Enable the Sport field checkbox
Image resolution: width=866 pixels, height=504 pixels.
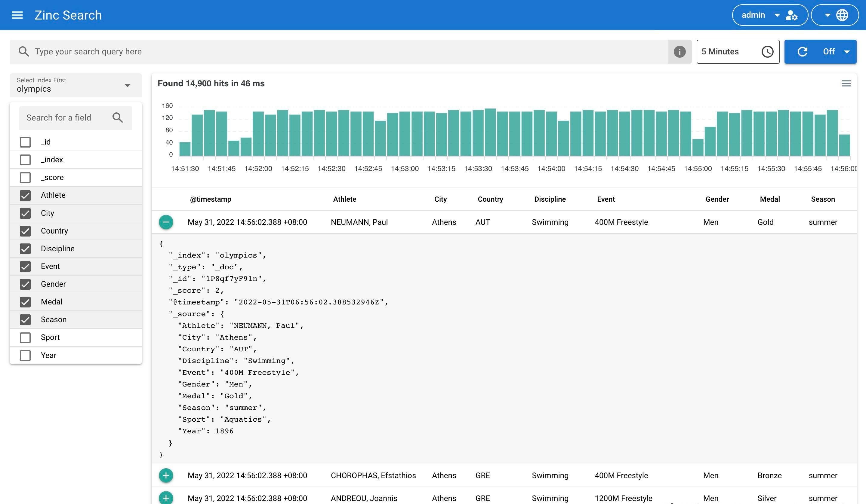tap(25, 338)
